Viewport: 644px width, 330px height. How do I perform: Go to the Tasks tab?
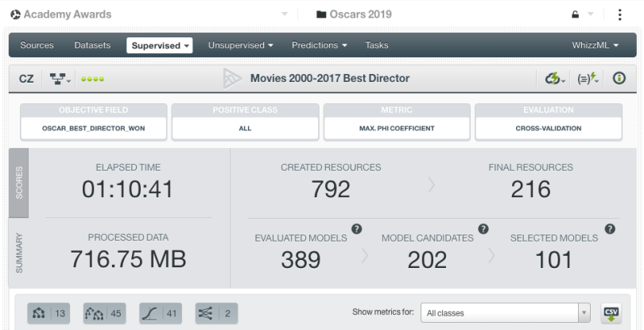(377, 45)
